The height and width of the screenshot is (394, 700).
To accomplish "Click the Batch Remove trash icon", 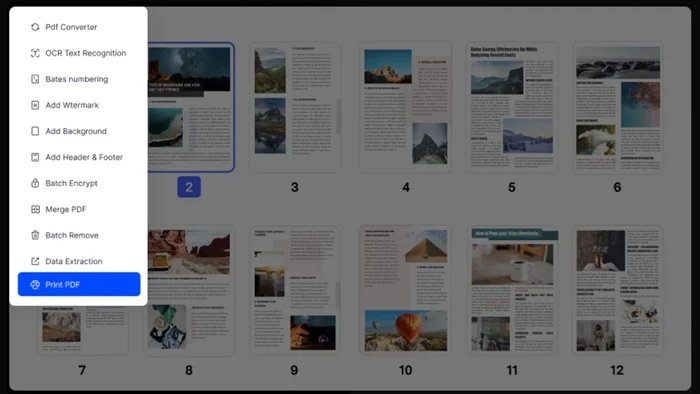I will point(35,235).
